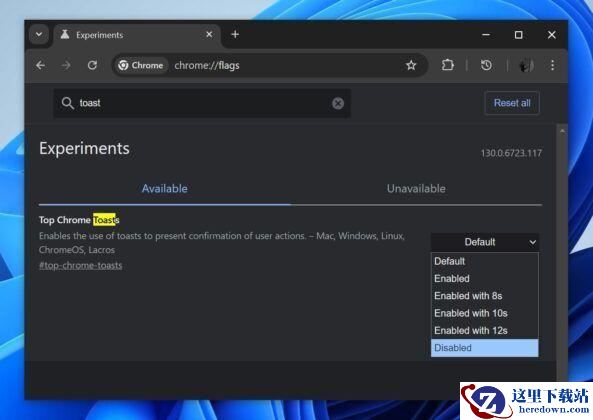Select Default option in list
The image size is (593, 420).
[485, 261]
